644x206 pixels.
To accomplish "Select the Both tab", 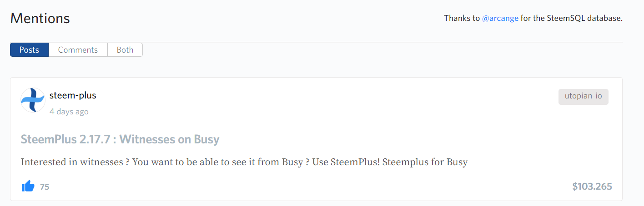I will 125,50.
